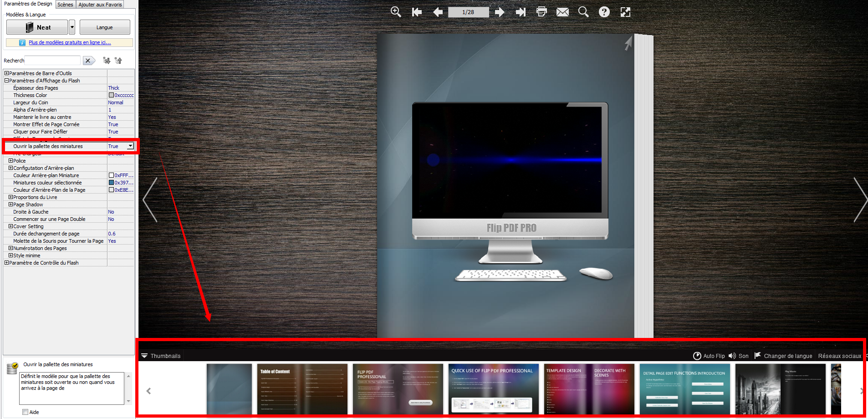Open dropdown for Ouvrir la pallette des miniatures
This screenshot has width=868, height=419.
(130, 146)
